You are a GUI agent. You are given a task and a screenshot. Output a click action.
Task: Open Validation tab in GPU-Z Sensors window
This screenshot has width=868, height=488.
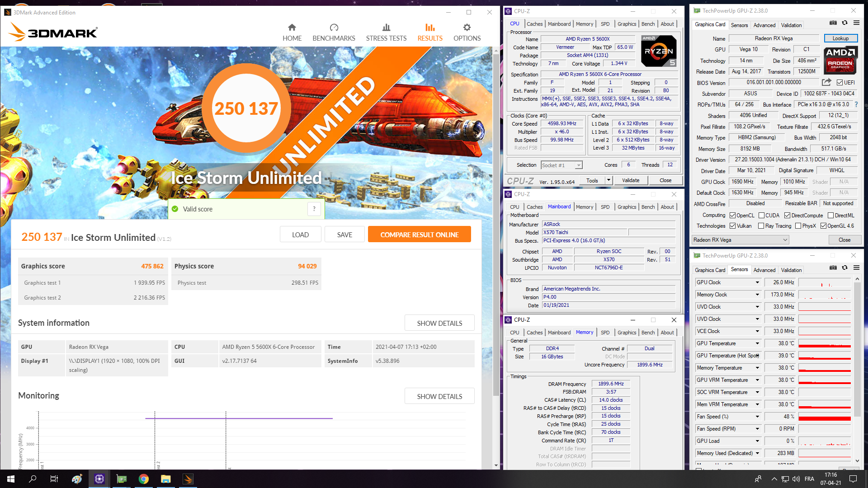click(791, 270)
